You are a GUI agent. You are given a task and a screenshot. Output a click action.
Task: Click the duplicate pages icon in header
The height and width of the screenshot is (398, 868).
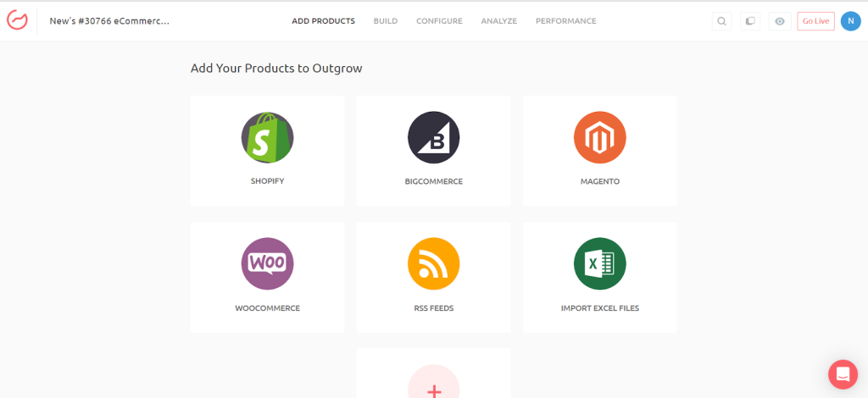coord(750,21)
